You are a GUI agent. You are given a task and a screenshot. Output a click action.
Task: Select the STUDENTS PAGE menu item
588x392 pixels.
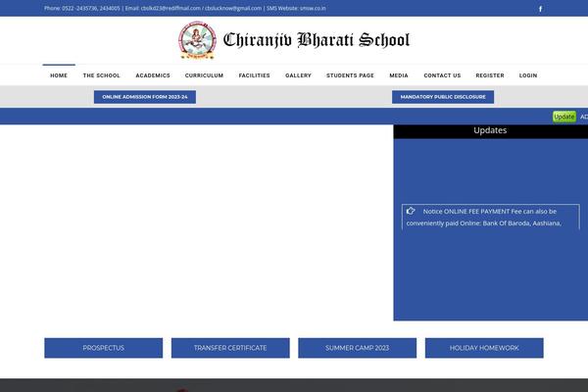click(350, 75)
